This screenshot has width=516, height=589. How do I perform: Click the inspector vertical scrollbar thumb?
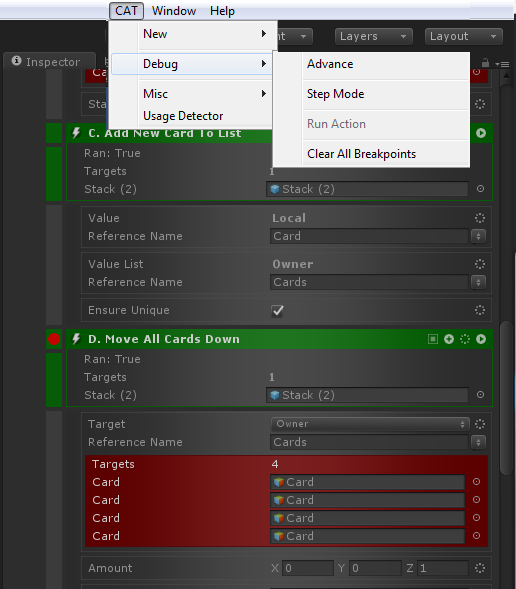[507, 398]
